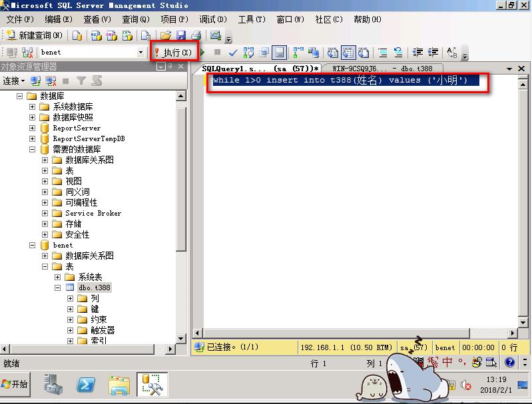Open the Debug (调试) menu

(212, 19)
